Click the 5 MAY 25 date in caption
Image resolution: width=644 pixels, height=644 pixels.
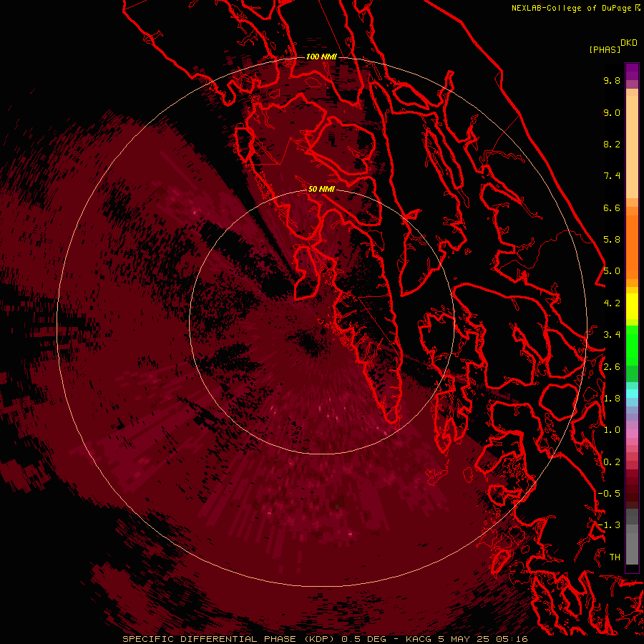coord(465,639)
